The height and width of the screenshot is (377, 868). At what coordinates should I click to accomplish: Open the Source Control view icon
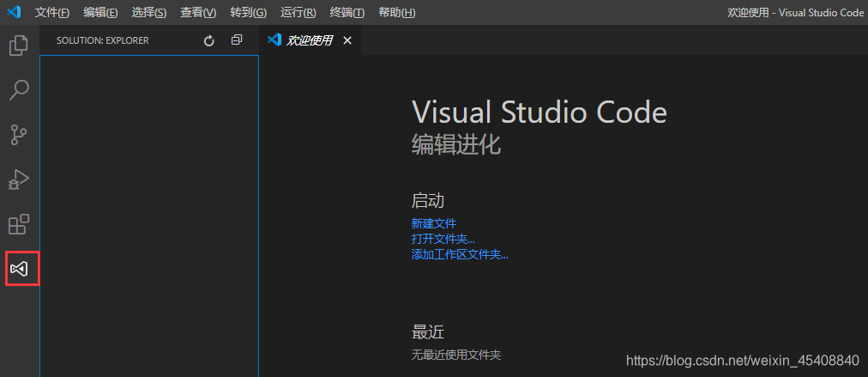tap(19, 135)
